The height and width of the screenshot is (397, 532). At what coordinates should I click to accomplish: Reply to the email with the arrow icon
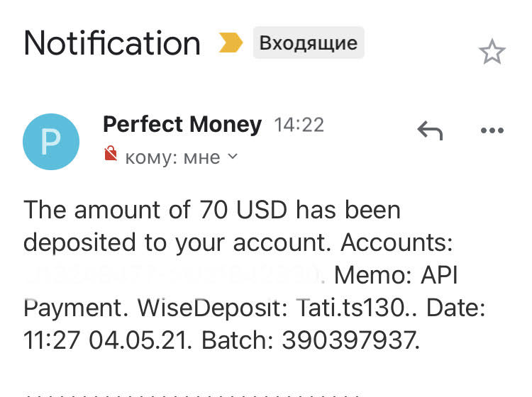(429, 130)
